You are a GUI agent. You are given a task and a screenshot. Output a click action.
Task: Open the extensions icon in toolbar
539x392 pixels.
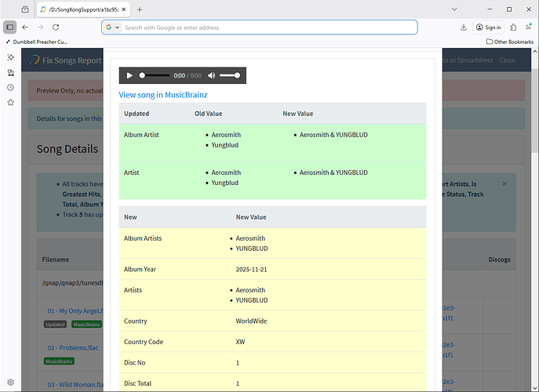[x=513, y=27]
